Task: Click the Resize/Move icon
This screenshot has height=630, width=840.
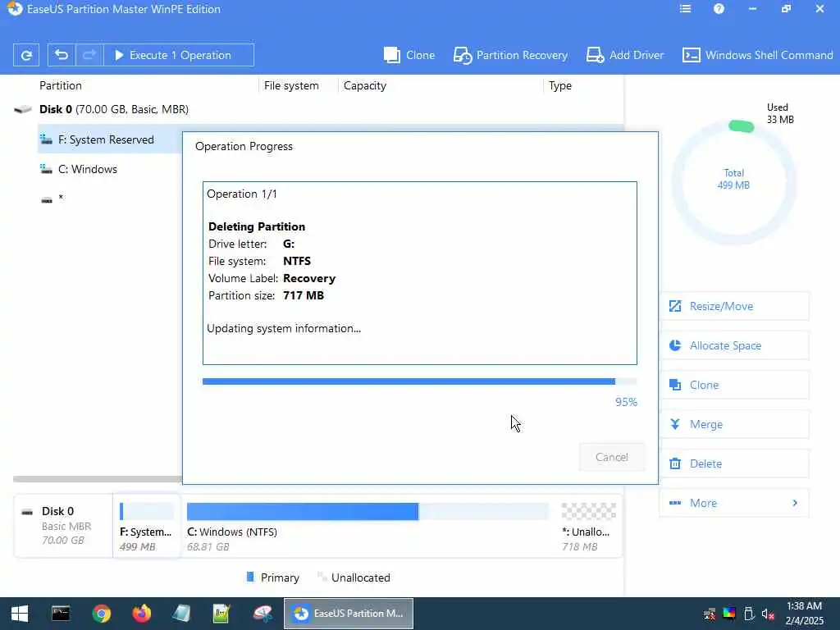Action: click(675, 306)
